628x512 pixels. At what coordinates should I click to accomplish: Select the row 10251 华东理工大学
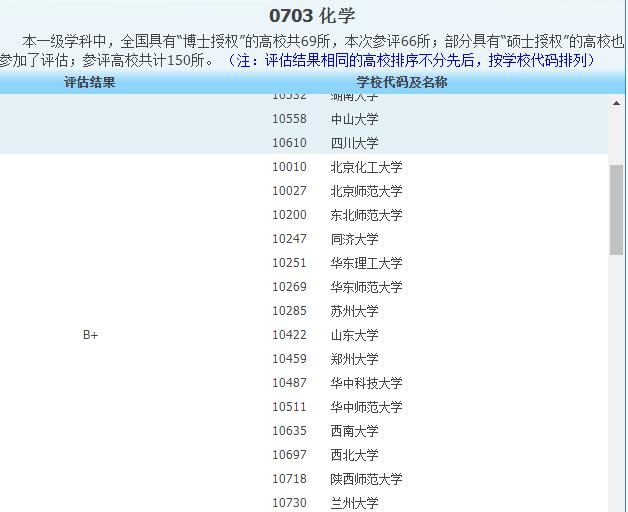click(337, 263)
